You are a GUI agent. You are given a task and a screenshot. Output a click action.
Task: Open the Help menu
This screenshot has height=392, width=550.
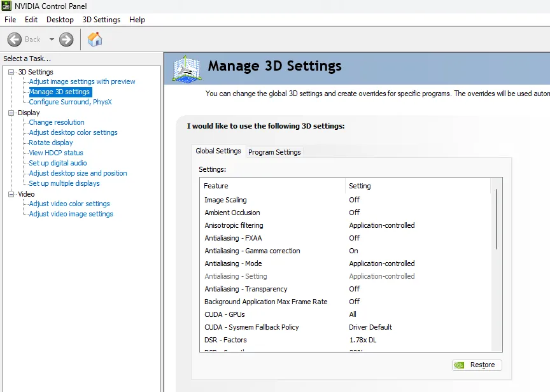coord(137,20)
